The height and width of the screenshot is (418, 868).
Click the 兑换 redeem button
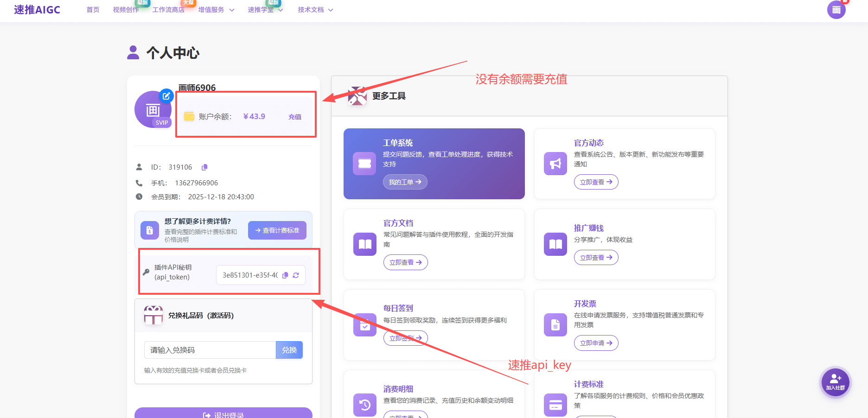click(x=289, y=350)
